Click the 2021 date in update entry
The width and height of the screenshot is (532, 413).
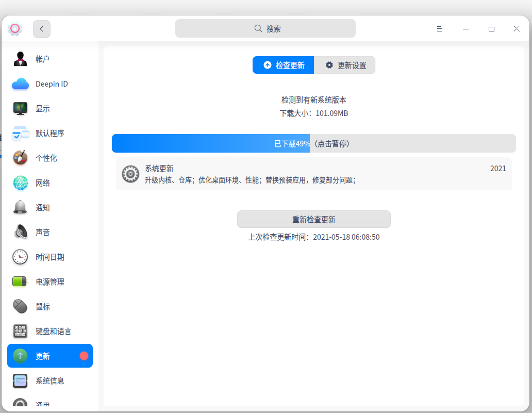(498, 168)
